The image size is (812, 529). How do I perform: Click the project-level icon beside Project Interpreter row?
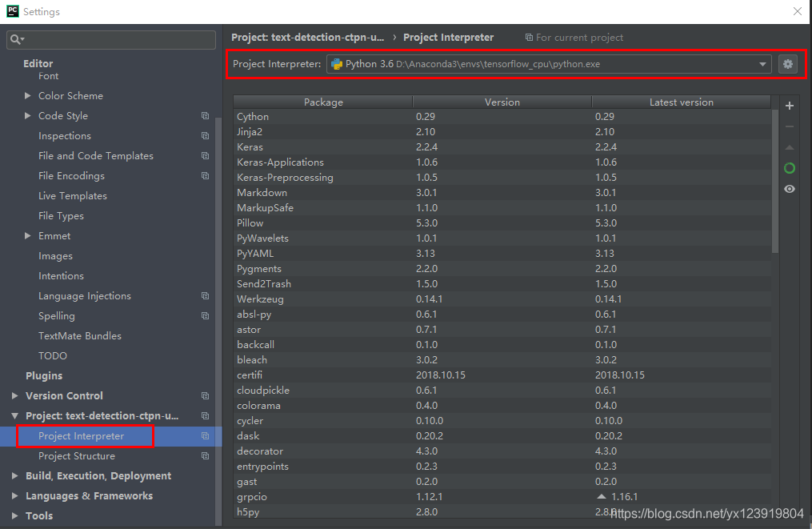coord(205,436)
